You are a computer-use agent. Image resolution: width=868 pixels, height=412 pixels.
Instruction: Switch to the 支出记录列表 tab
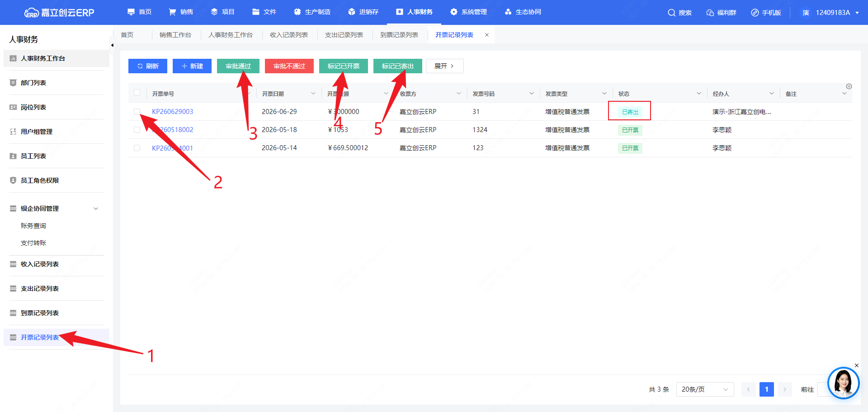[344, 35]
